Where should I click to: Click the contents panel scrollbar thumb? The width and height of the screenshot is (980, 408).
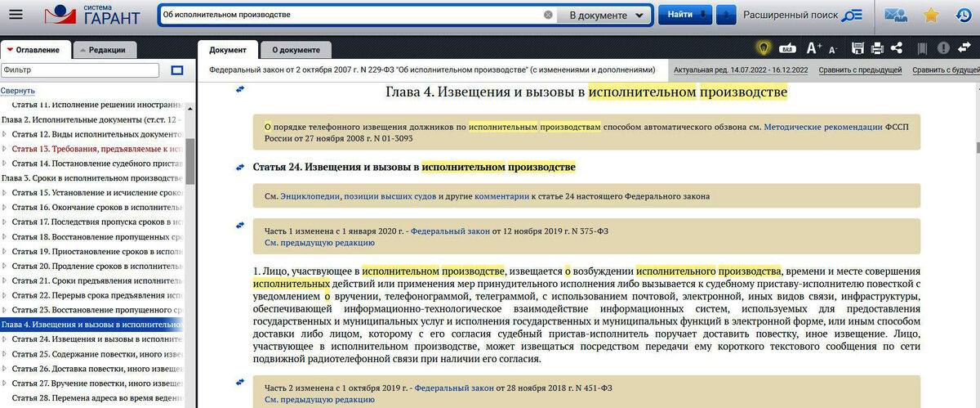(190, 161)
